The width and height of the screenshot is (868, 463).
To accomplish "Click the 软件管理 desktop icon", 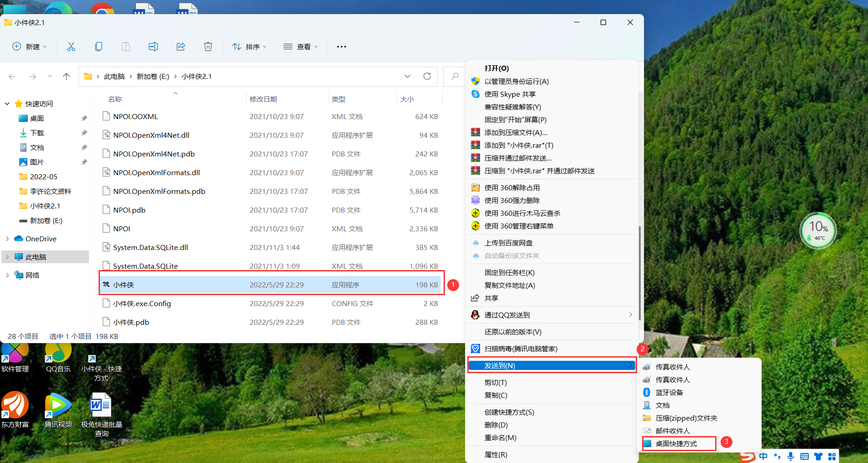I will [x=15, y=359].
